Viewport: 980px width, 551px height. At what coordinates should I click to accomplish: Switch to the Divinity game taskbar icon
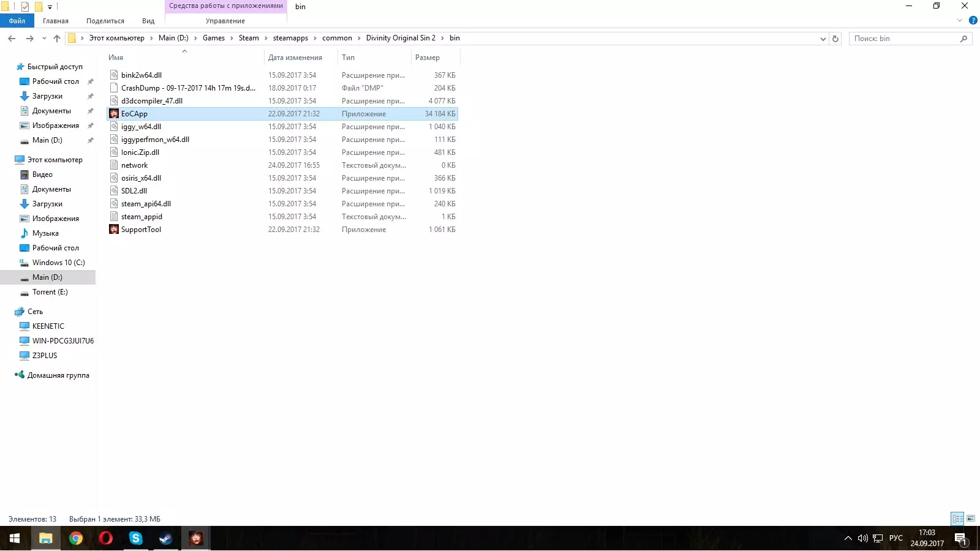click(196, 539)
